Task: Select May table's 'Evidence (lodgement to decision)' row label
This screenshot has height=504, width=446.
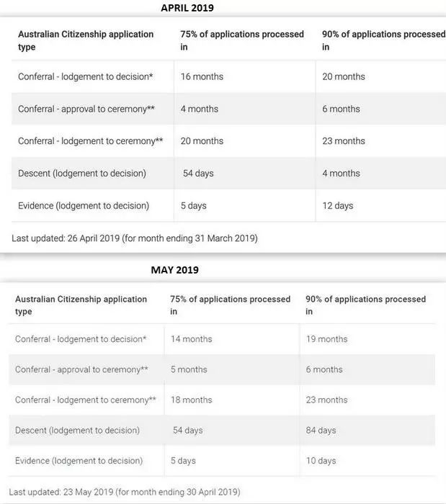Action: pyautogui.click(x=79, y=461)
